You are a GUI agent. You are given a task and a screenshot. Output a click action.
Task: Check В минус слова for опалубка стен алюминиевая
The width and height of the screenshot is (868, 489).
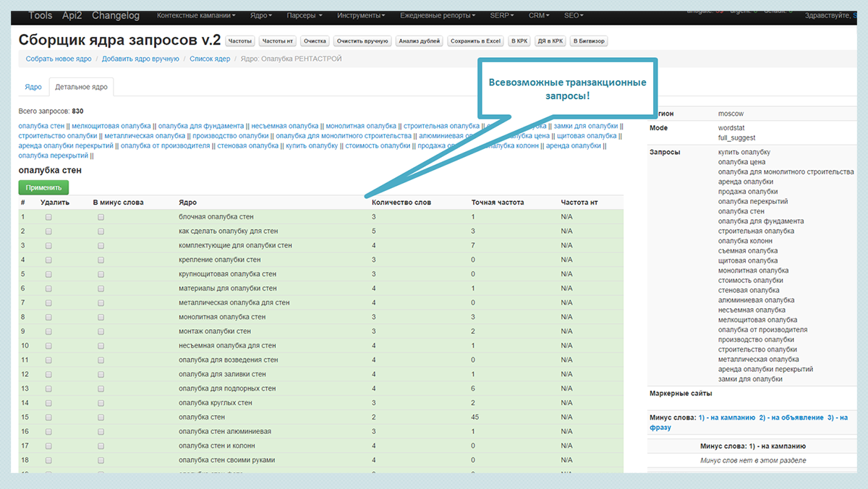click(101, 431)
